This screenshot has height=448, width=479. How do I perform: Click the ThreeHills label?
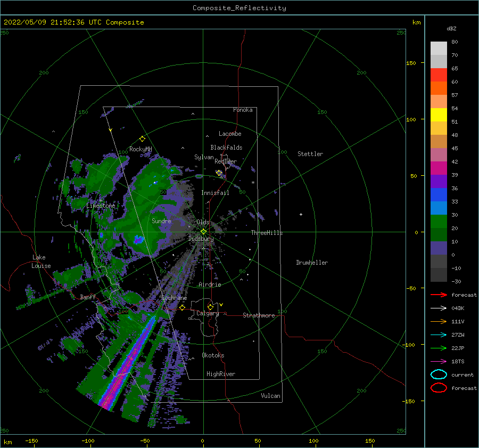coord(267,233)
